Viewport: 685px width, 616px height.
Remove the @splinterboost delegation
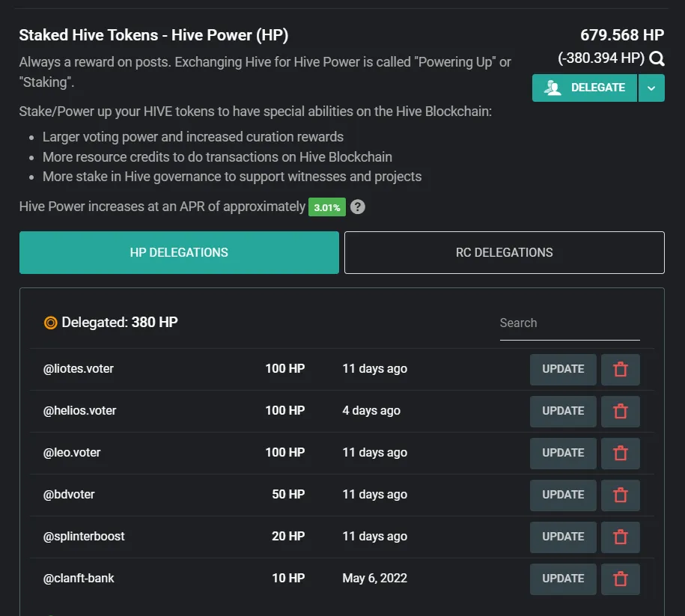coord(620,537)
